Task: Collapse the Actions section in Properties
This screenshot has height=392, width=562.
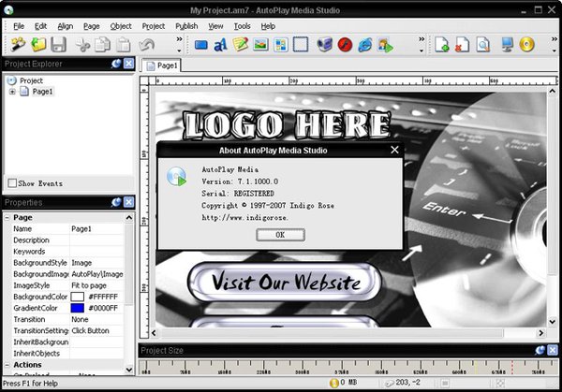Action: click(7, 365)
